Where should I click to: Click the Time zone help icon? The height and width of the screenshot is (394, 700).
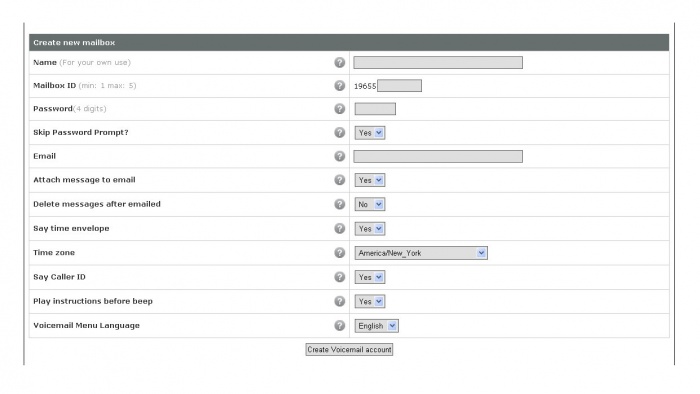(x=340, y=253)
